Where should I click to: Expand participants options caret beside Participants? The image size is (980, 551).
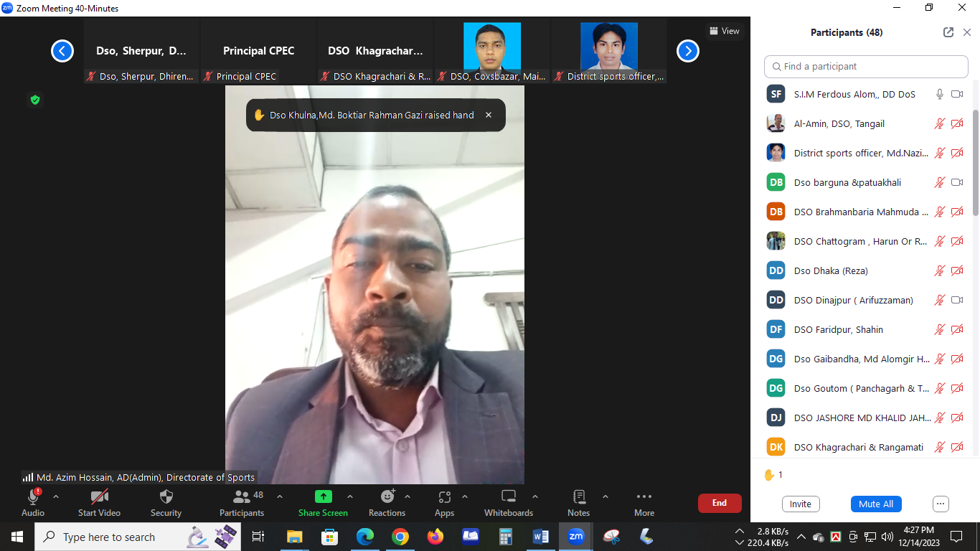point(280,496)
